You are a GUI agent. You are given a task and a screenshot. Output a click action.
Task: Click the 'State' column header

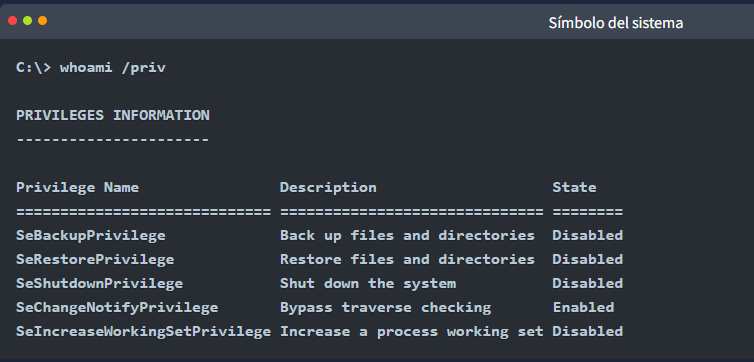(574, 187)
